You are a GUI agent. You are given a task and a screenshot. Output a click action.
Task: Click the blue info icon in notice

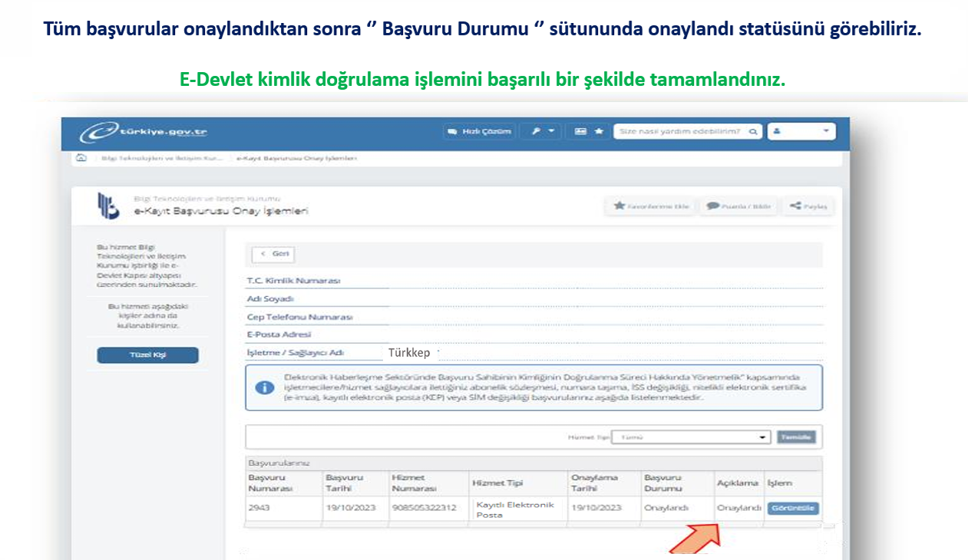point(264,388)
